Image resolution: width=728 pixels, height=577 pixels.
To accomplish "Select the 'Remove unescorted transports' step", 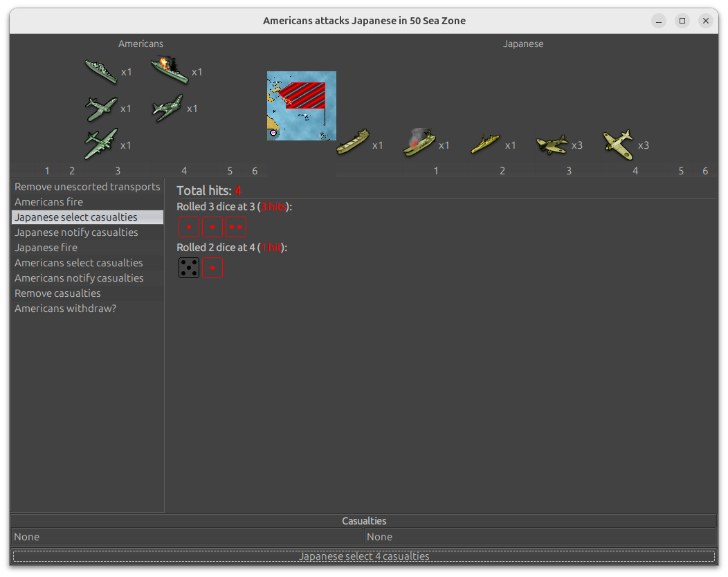I will pyautogui.click(x=87, y=187).
